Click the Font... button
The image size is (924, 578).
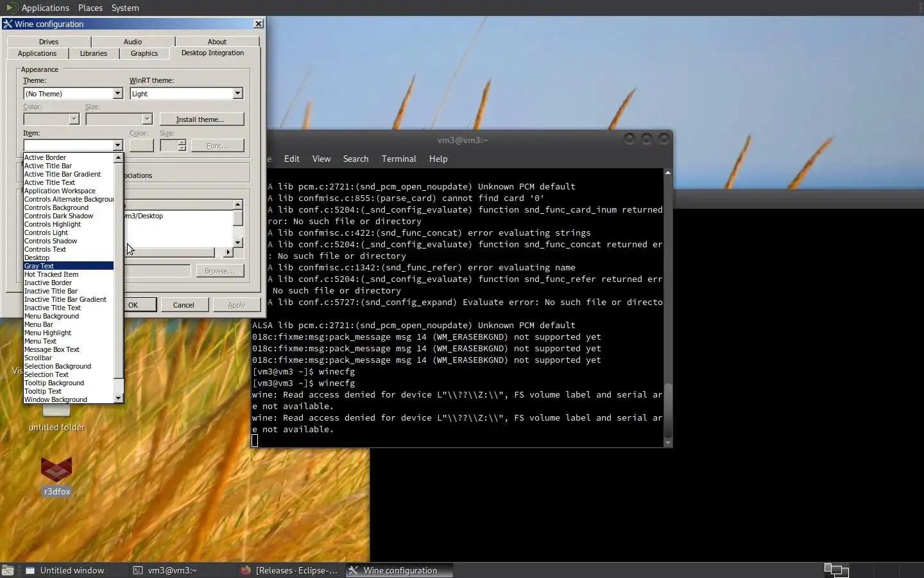point(218,146)
